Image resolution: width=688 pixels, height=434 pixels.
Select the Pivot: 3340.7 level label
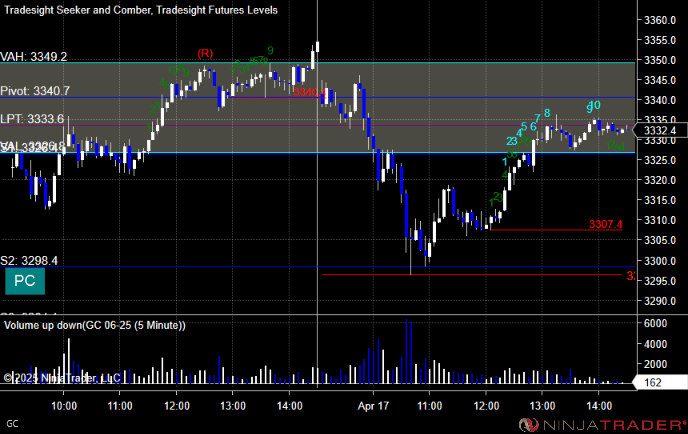(35, 91)
